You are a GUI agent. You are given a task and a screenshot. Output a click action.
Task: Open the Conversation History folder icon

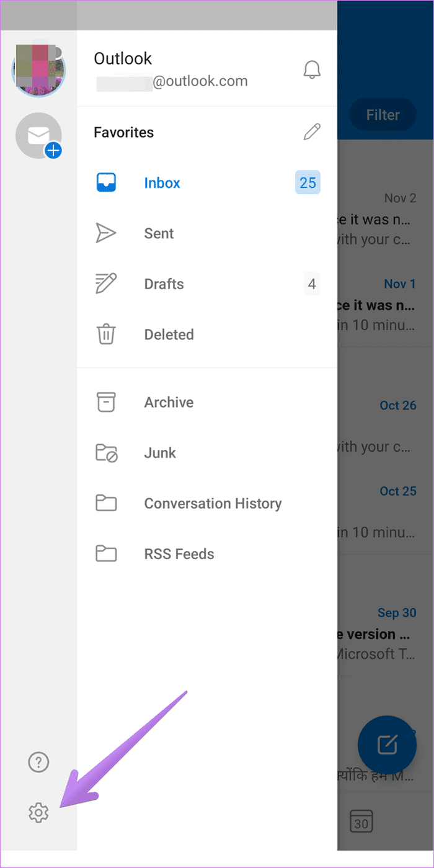coord(106,503)
